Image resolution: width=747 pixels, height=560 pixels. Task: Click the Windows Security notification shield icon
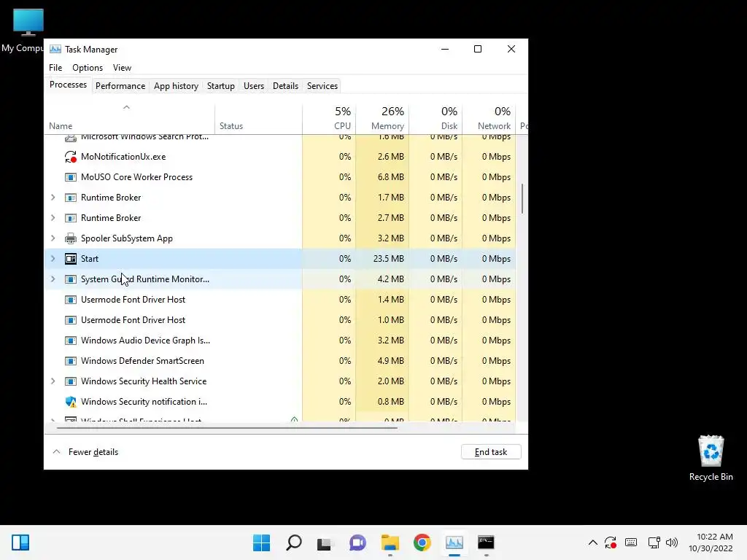click(x=71, y=402)
